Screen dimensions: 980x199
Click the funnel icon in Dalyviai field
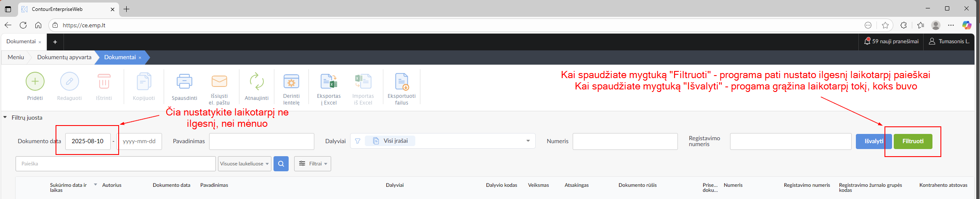[x=358, y=141]
